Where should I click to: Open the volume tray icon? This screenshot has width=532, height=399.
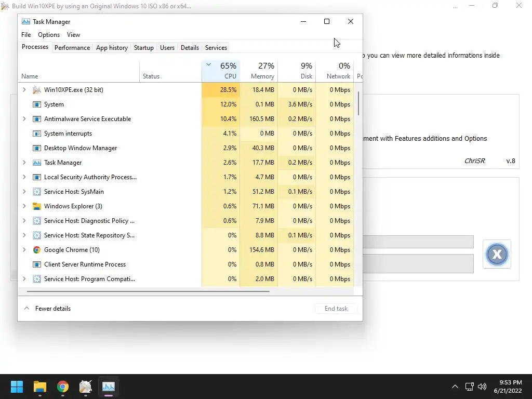pos(482,387)
